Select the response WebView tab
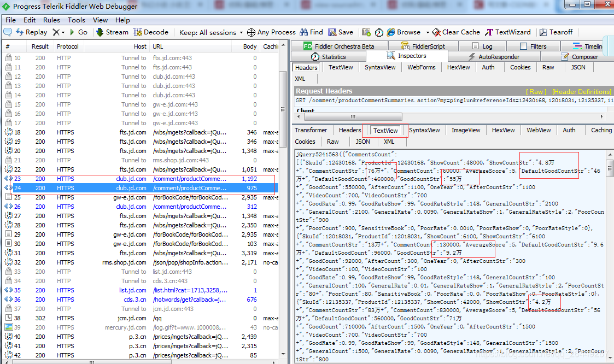 pos(539,130)
